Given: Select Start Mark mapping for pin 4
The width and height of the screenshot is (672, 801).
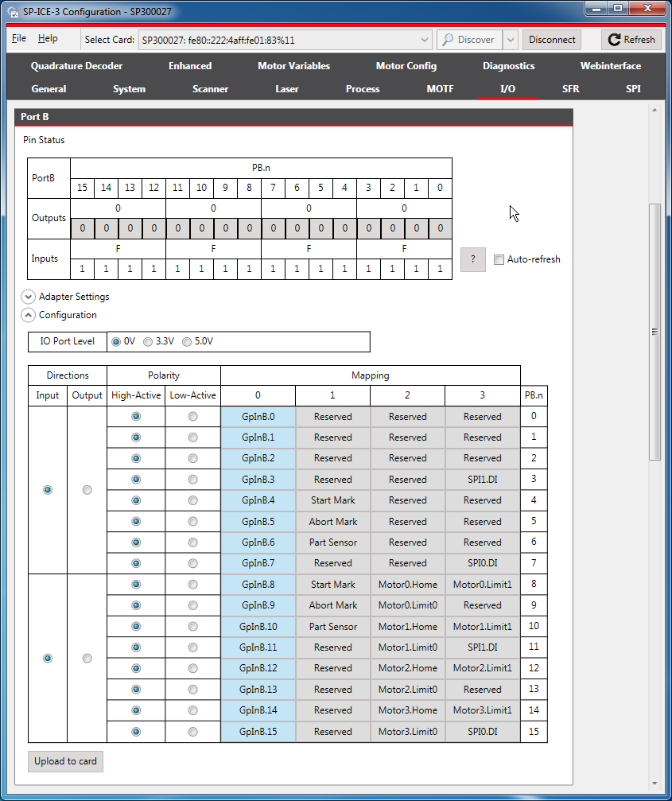Looking at the screenshot, I should pyautogui.click(x=333, y=500).
